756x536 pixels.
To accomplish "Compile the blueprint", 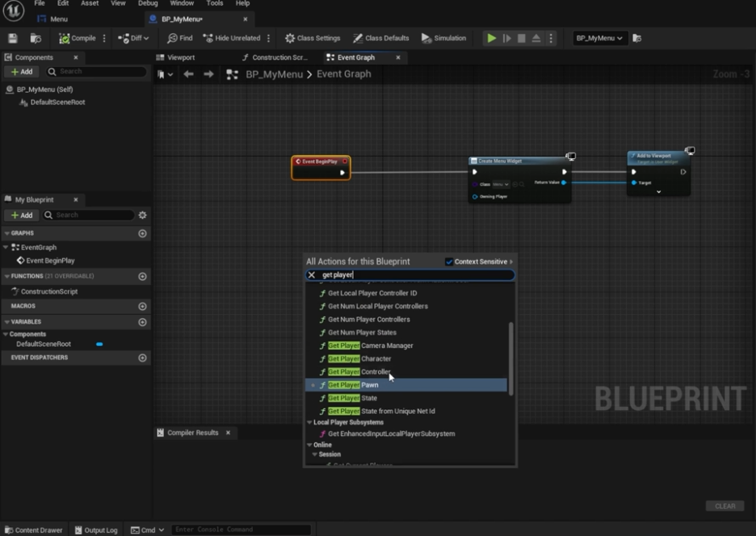I will (78, 38).
